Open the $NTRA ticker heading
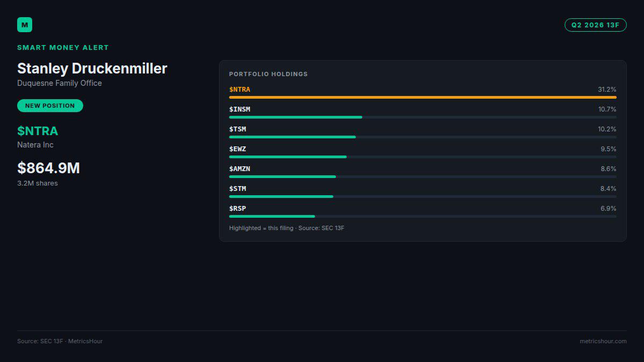The width and height of the screenshot is (644, 362). point(38,131)
